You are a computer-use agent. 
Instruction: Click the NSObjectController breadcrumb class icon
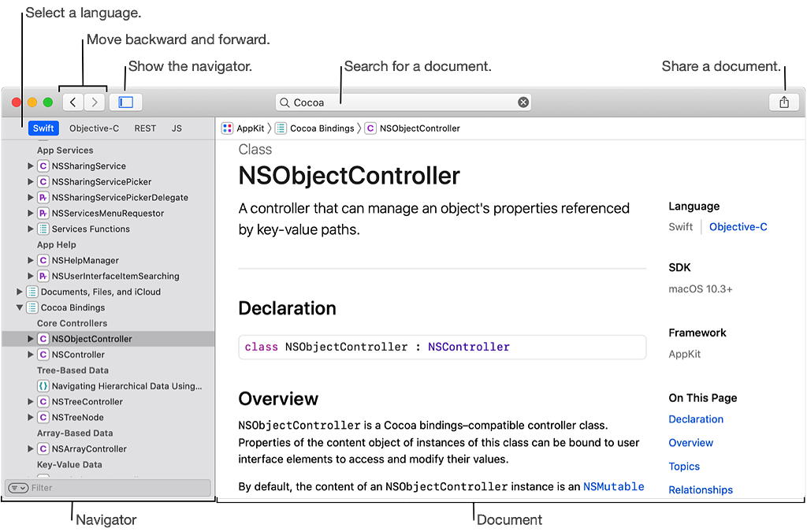(370, 128)
